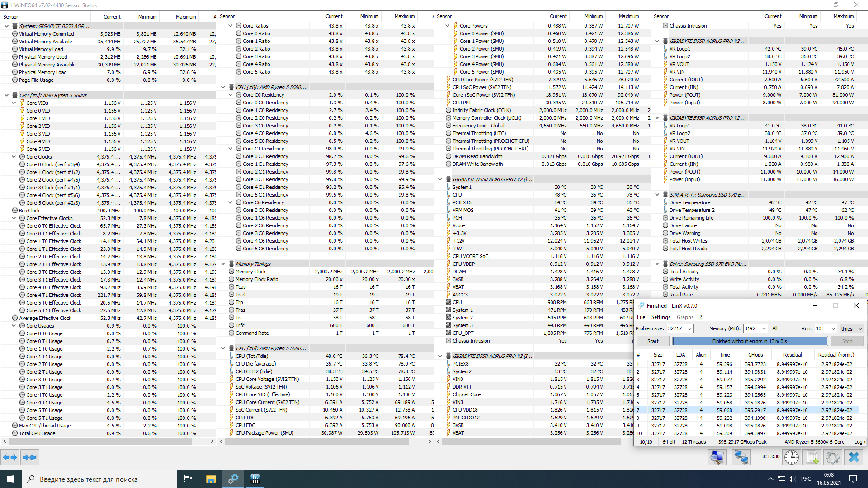Open the Memory (MiB) combo box
Viewport: 868px width, 488px height.
[764, 328]
